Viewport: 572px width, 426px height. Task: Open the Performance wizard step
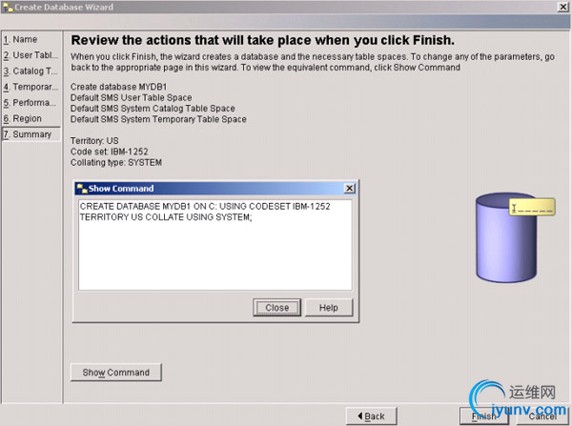(30, 102)
